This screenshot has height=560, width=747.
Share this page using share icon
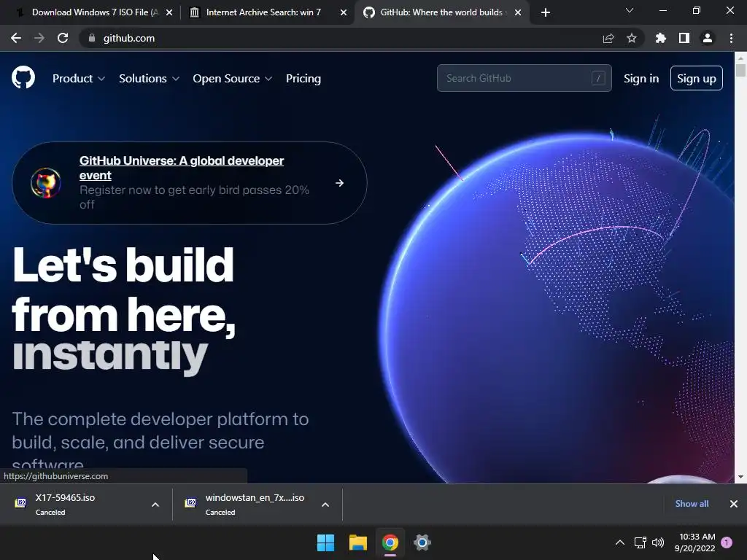[x=608, y=38]
